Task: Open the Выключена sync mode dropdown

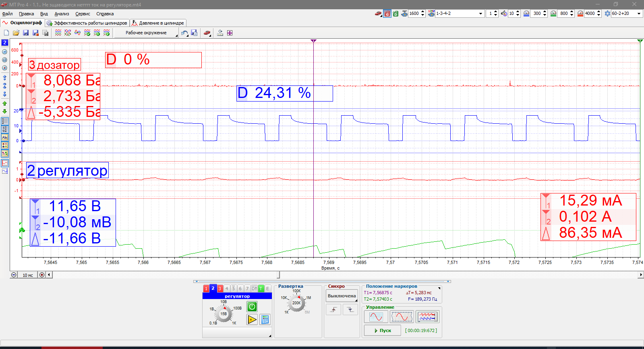Action: pos(342,296)
